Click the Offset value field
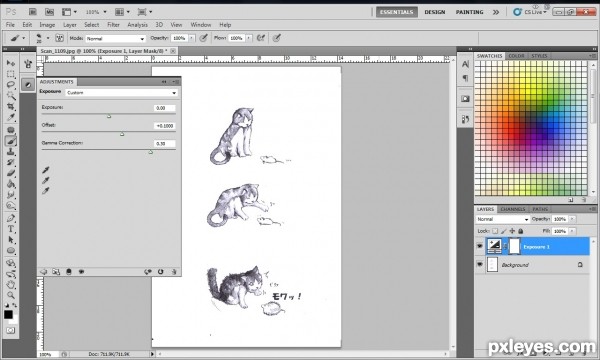This screenshot has width=600, height=360. click(x=165, y=126)
